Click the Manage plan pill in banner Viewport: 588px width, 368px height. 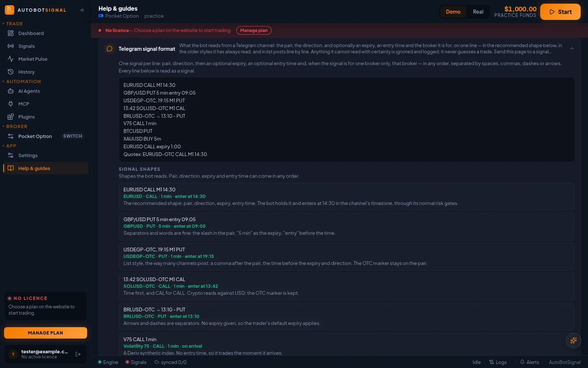point(254,31)
